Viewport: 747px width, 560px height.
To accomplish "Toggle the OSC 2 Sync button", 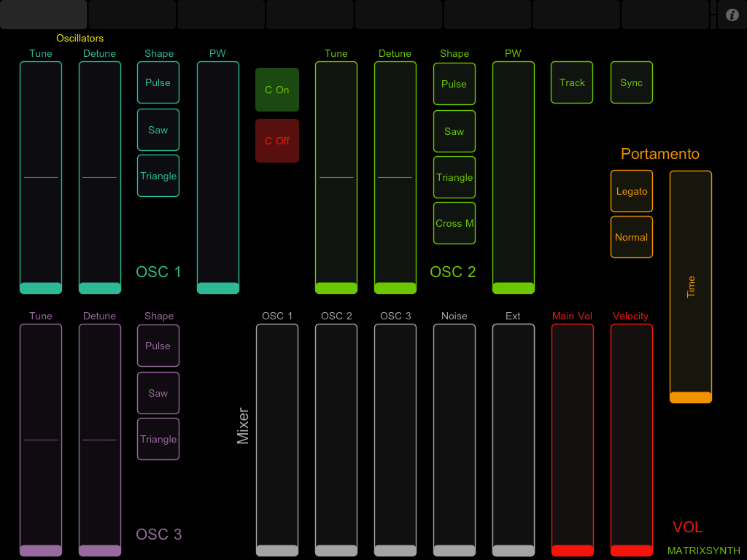I will click(x=632, y=82).
